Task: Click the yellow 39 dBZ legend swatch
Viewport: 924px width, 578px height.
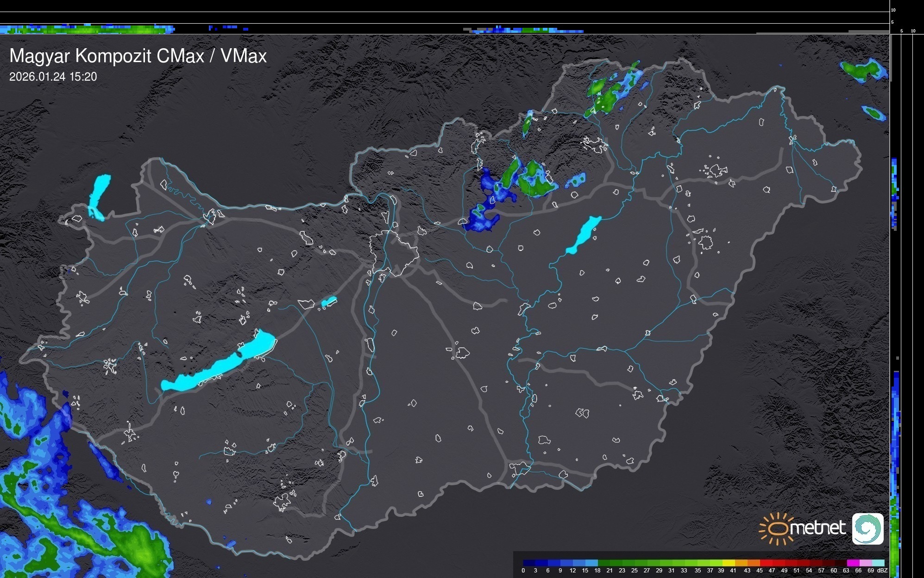Action: pyautogui.click(x=729, y=563)
